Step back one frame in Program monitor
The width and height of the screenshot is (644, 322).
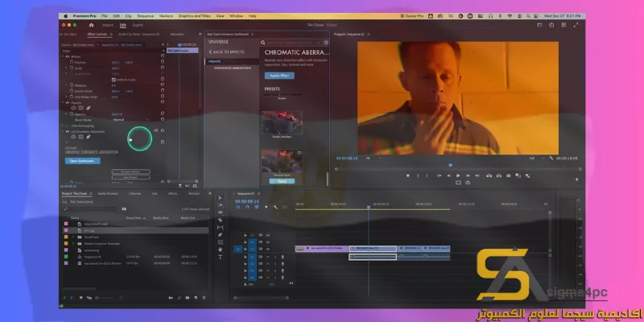[x=448, y=175]
